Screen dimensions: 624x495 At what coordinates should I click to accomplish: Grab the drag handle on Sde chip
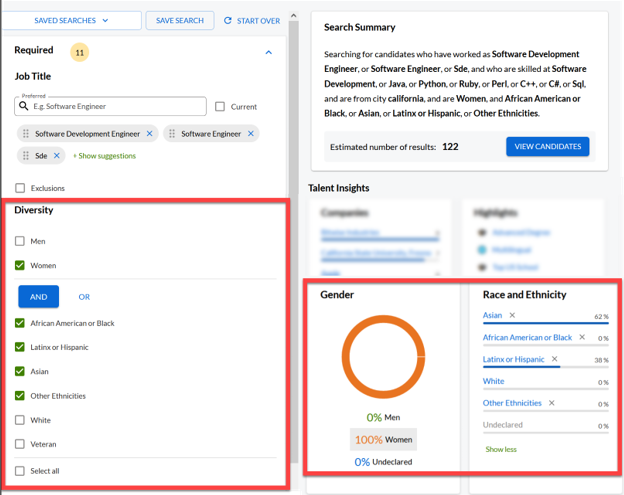pyautogui.click(x=26, y=156)
